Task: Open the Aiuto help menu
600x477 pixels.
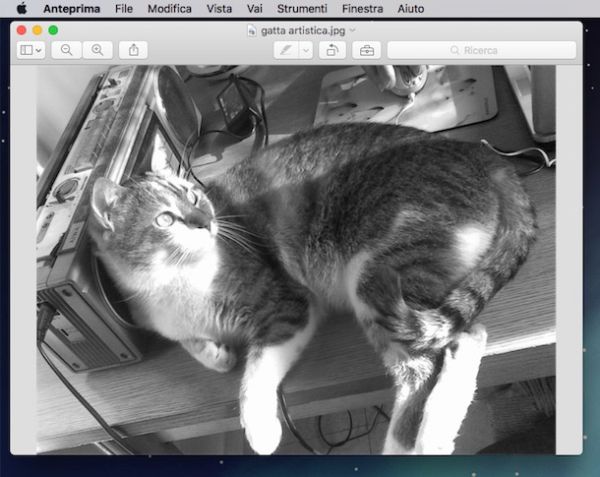Action: [x=410, y=8]
